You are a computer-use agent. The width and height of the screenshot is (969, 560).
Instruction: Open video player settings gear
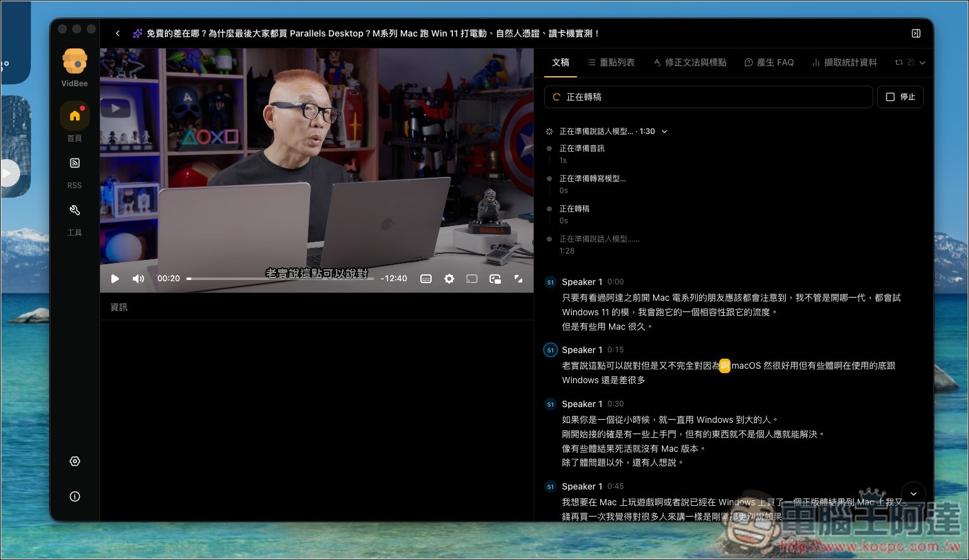tap(449, 279)
